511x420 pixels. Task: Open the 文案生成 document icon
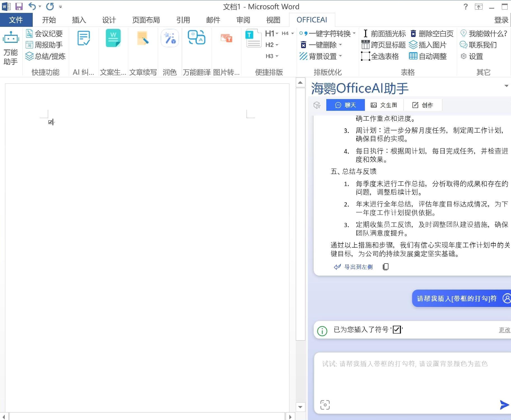point(113,38)
